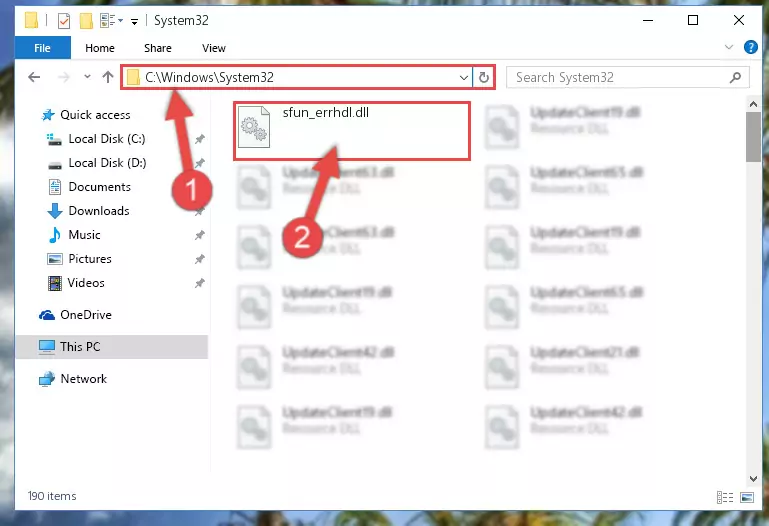
Task: Minimize the System32 window
Action: pyautogui.click(x=648, y=21)
